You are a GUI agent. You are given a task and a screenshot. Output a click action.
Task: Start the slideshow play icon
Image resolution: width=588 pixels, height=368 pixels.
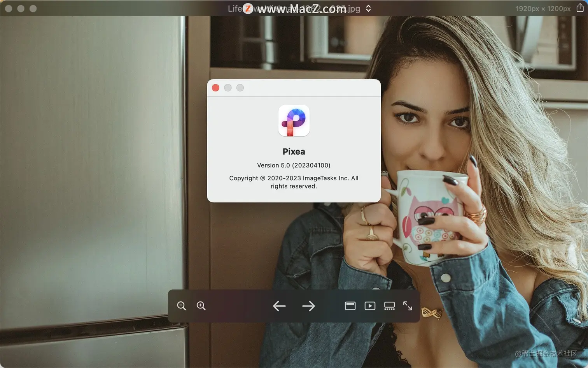pos(370,306)
